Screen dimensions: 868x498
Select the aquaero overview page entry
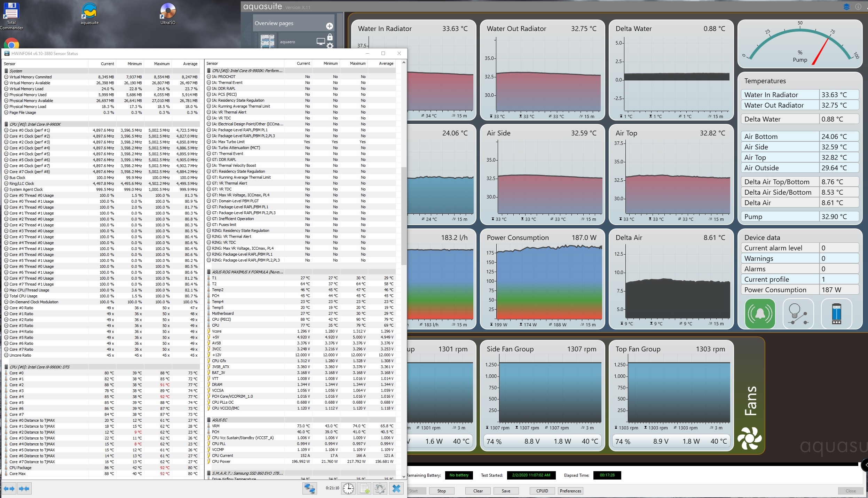pos(287,42)
